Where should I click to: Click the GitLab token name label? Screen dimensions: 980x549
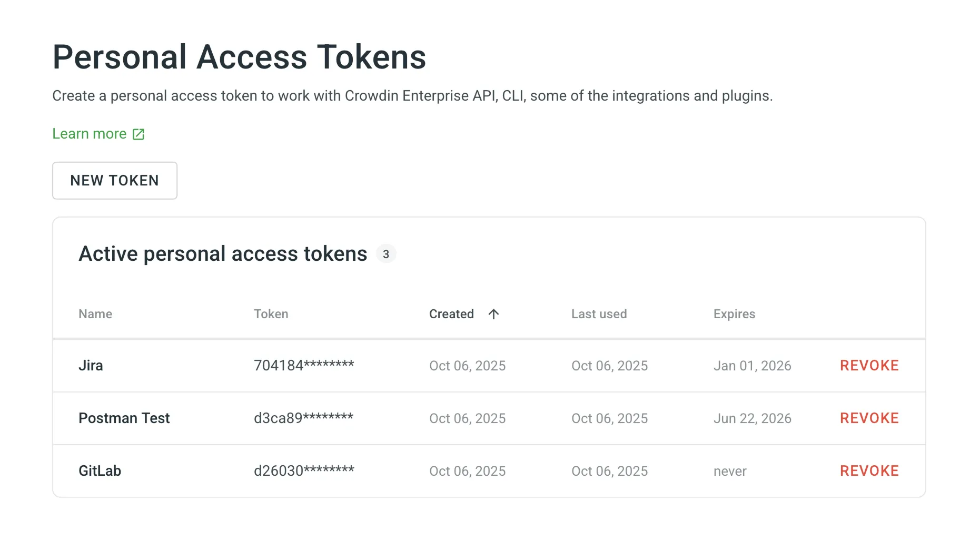coord(100,470)
